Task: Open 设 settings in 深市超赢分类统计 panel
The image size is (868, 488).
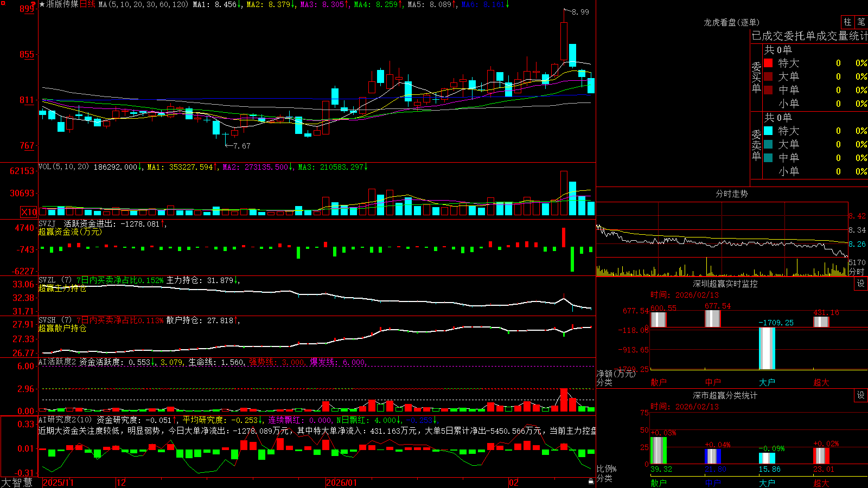Action: pos(861,395)
